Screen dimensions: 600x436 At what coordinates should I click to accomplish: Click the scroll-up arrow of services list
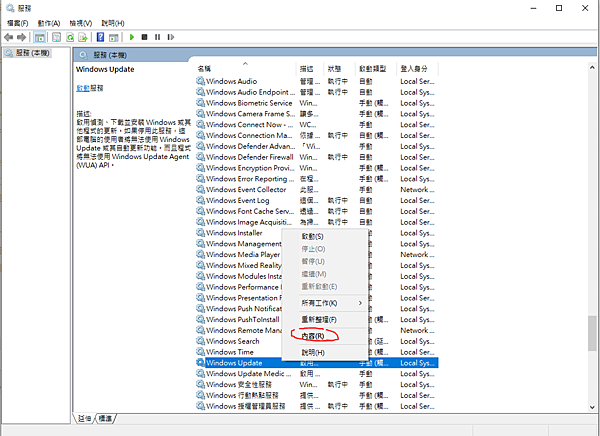coord(592,68)
